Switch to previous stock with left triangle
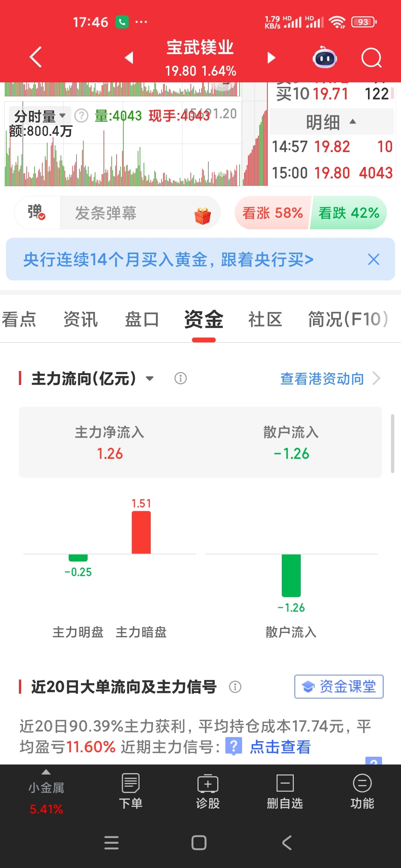Image resolution: width=401 pixels, height=868 pixels. point(129,57)
